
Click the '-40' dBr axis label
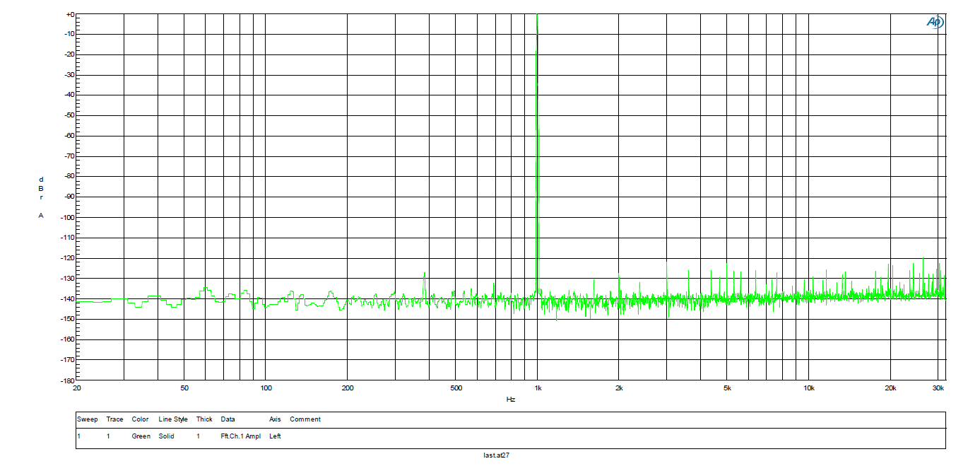[x=69, y=95]
